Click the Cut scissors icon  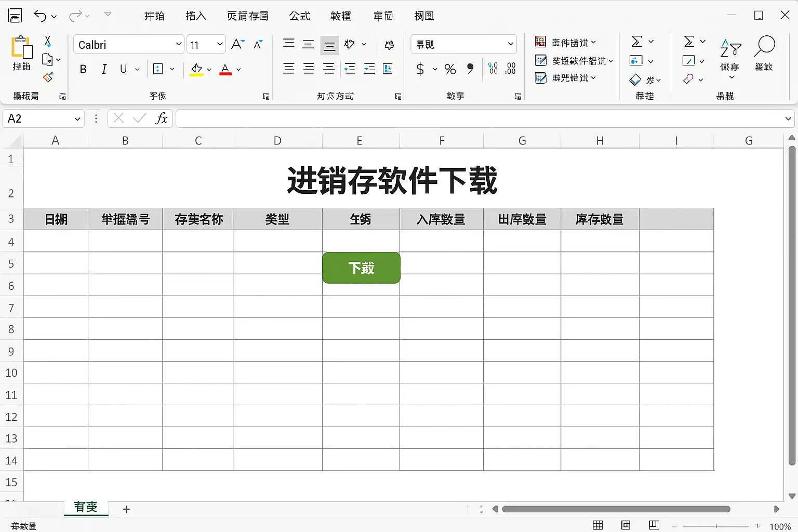[x=47, y=42]
